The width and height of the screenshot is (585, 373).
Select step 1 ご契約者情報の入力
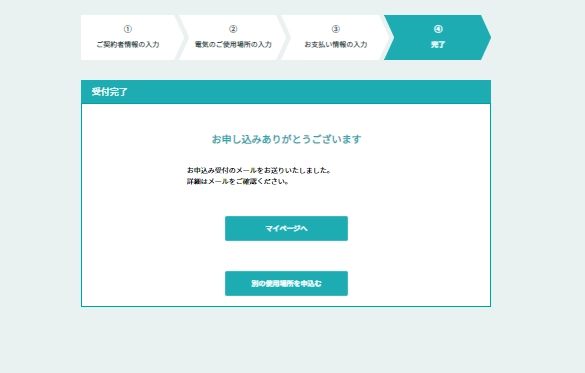point(132,37)
